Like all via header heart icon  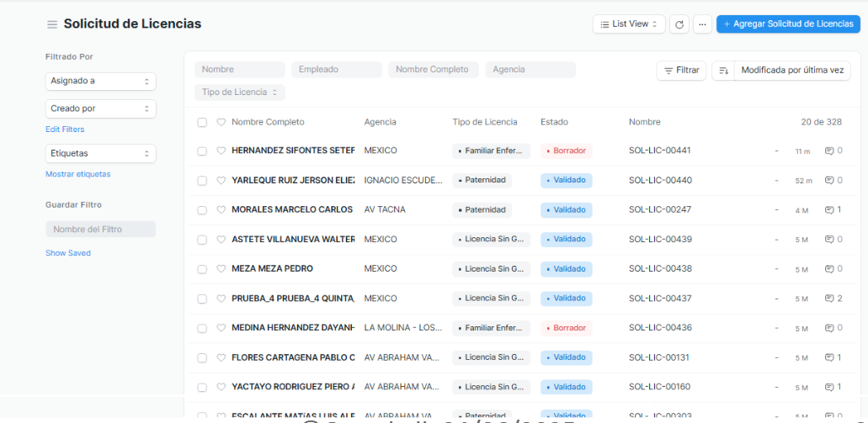tap(221, 122)
